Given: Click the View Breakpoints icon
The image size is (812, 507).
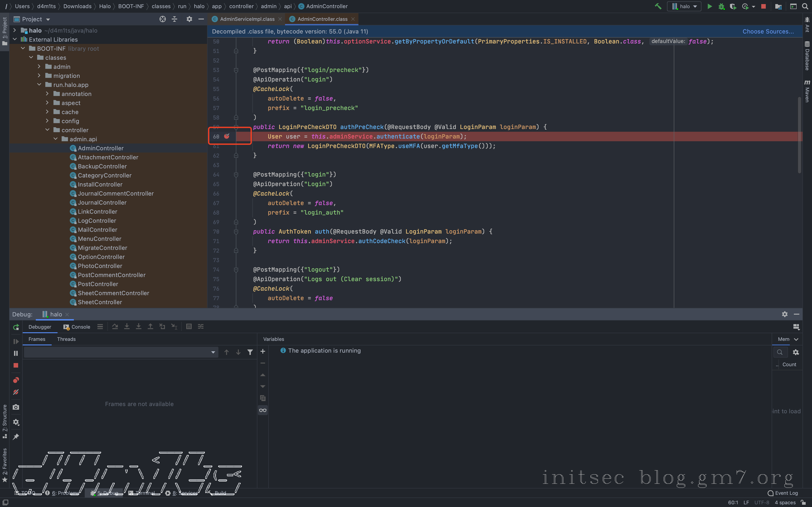Looking at the screenshot, I should tap(16, 380).
